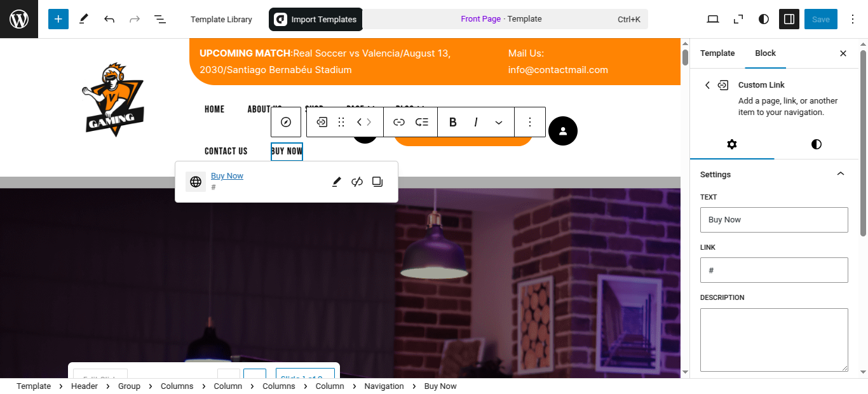Image resolution: width=868 pixels, height=394 pixels.
Task: Select the BUY NOW navigation item
Action: point(287,151)
